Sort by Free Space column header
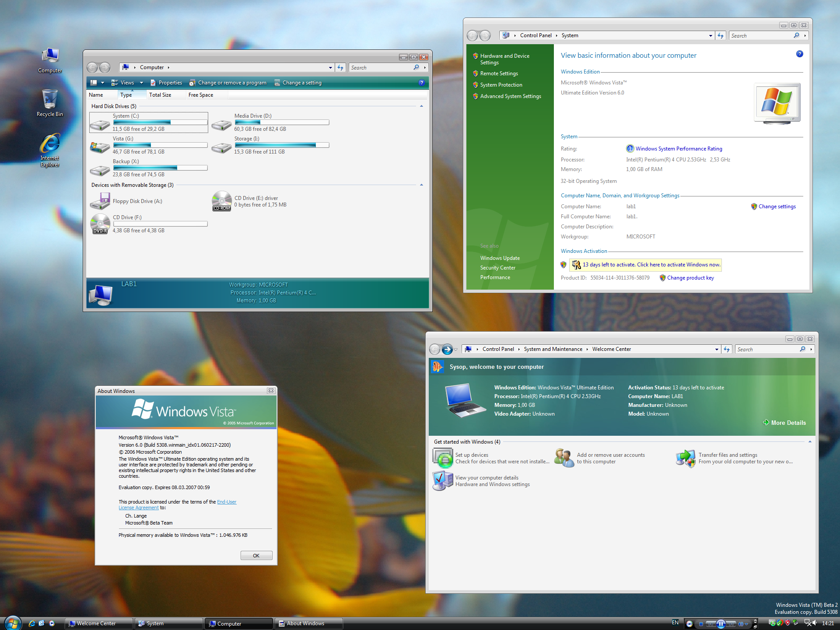 [201, 95]
